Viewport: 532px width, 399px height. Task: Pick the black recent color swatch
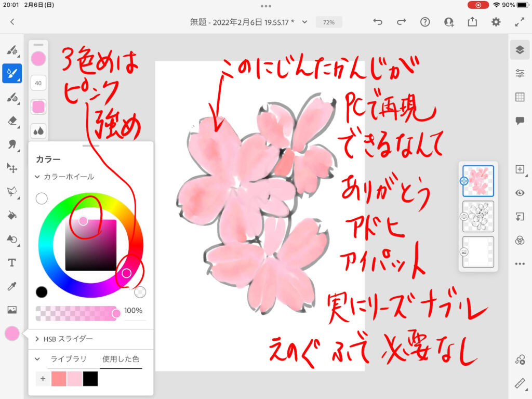(x=90, y=379)
